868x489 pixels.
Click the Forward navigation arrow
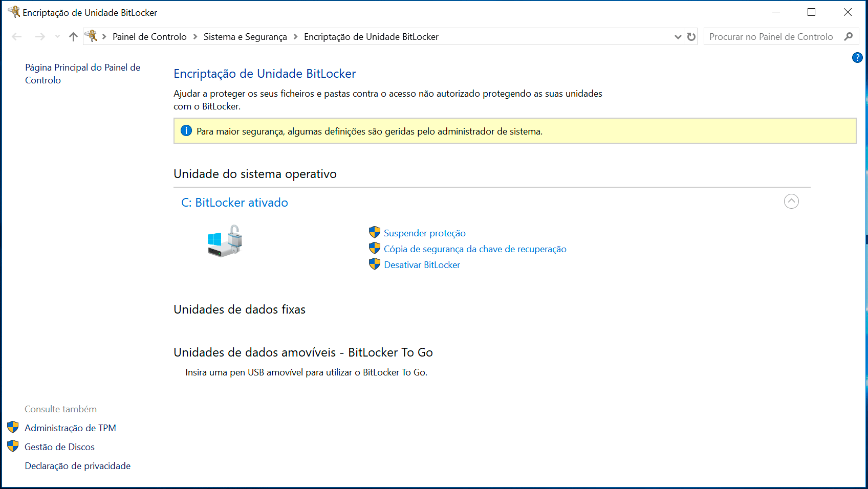coord(40,37)
